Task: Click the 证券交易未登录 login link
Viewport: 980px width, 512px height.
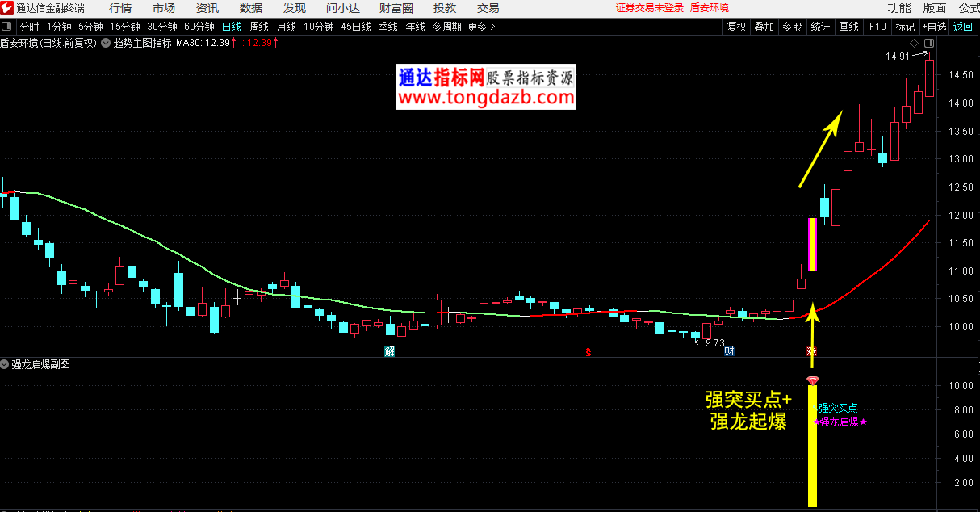Action: [650, 8]
